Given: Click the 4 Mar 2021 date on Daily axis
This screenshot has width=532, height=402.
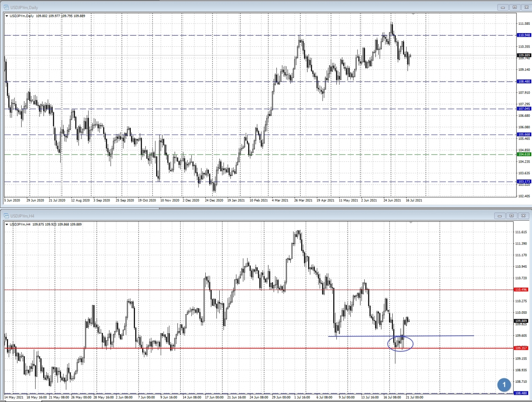Looking at the screenshot, I should 280,200.
